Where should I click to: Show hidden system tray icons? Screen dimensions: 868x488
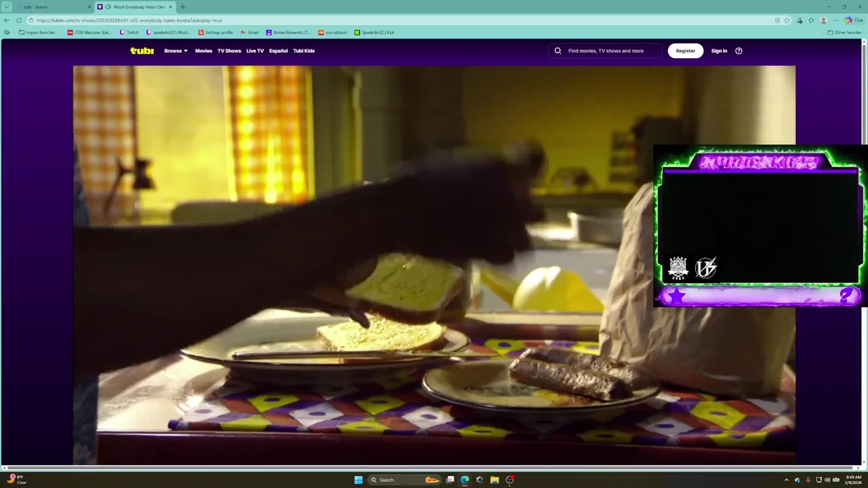[x=787, y=480]
